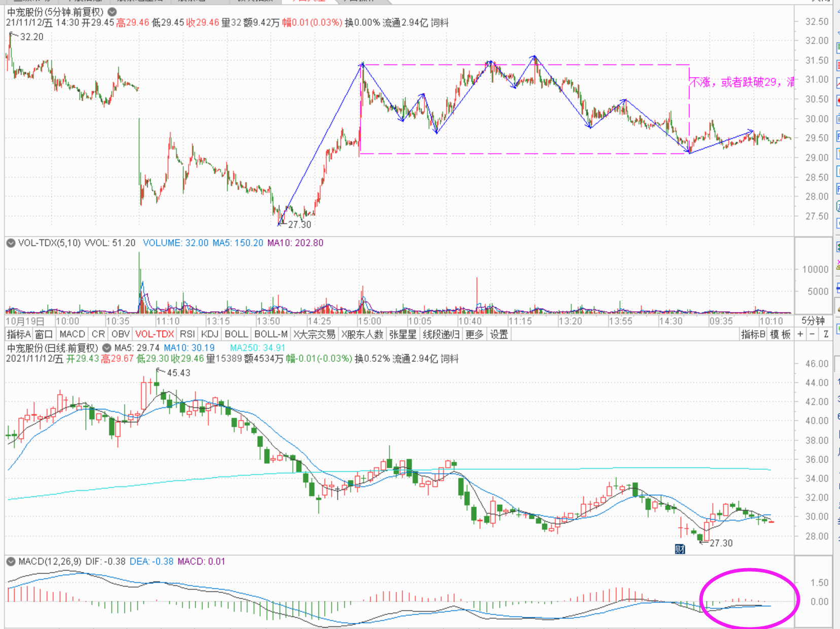This screenshot has width=840, height=629.
Task: Click the minus icon to remove a panel
Action: point(813,335)
